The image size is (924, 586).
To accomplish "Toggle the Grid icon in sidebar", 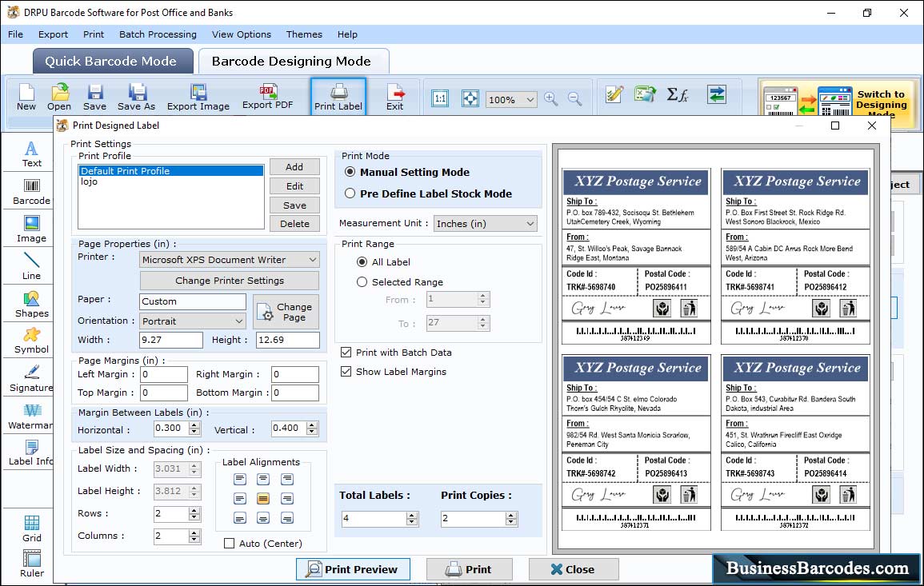I will (31, 528).
